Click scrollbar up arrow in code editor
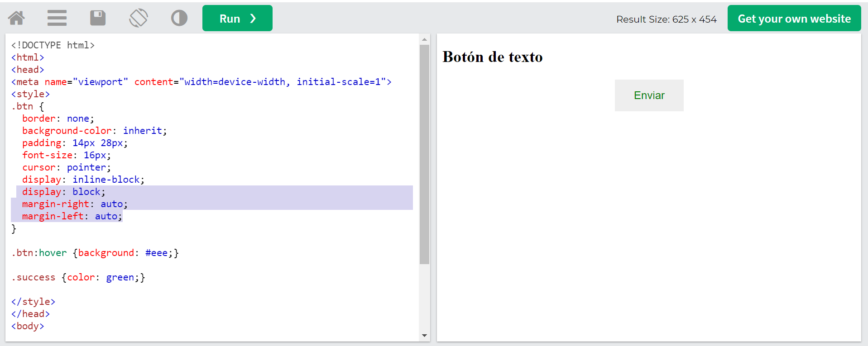Image resolution: width=868 pixels, height=346 pixels. [424, 39]
